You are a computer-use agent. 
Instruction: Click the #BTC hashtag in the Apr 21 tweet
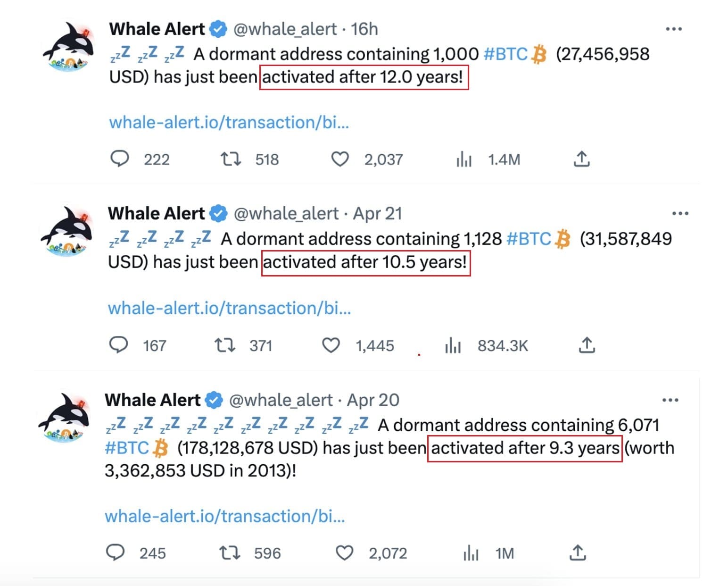coord(529,239)
